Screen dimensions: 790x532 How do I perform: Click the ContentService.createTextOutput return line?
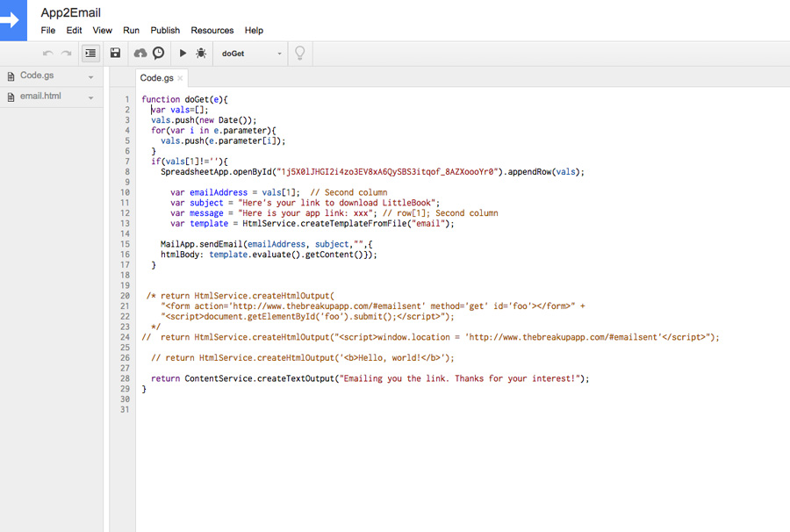pos(370,378)
